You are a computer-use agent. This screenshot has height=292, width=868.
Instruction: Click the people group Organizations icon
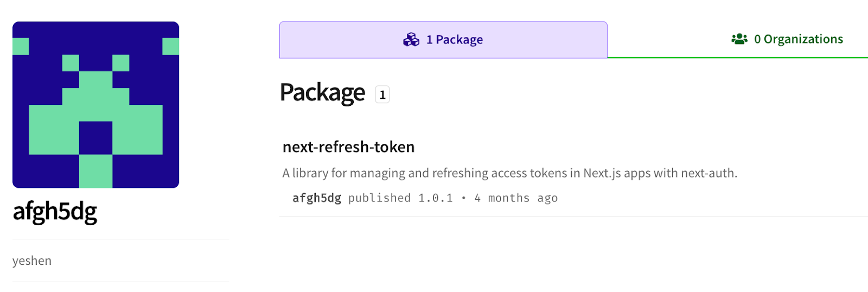[739, 39]
